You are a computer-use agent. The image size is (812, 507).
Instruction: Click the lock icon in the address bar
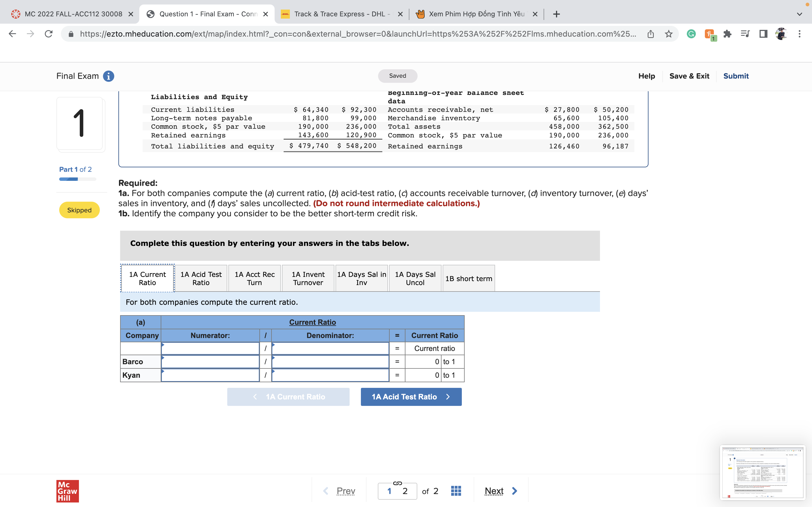coord(71,34)
